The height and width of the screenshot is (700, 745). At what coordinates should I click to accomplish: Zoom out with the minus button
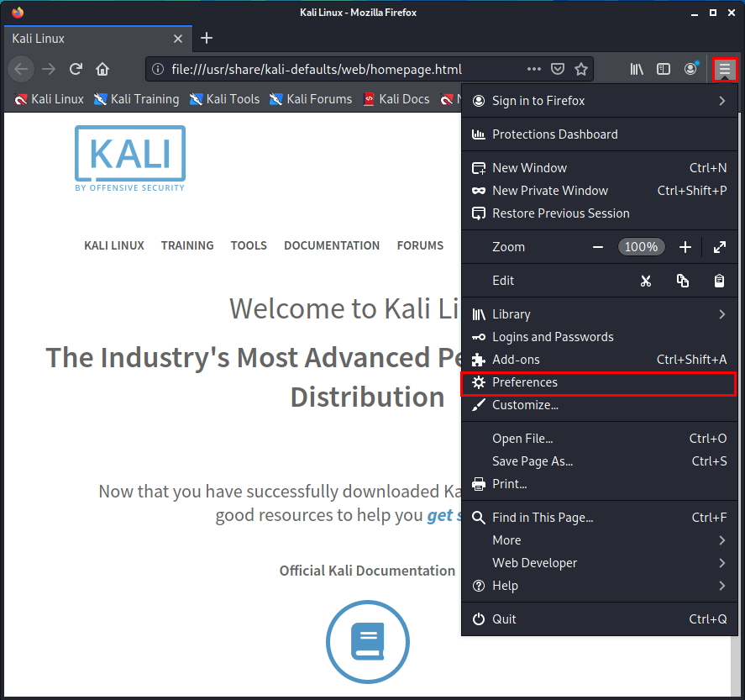pyautogui.click(x=598, y=247)
